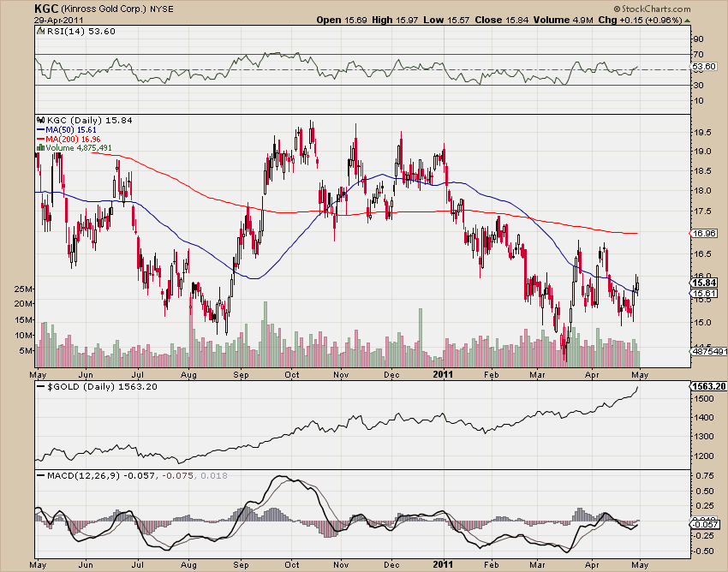Click the Low 15.57 value in header
Screen dimensions: 728x572
pos(446,20)
